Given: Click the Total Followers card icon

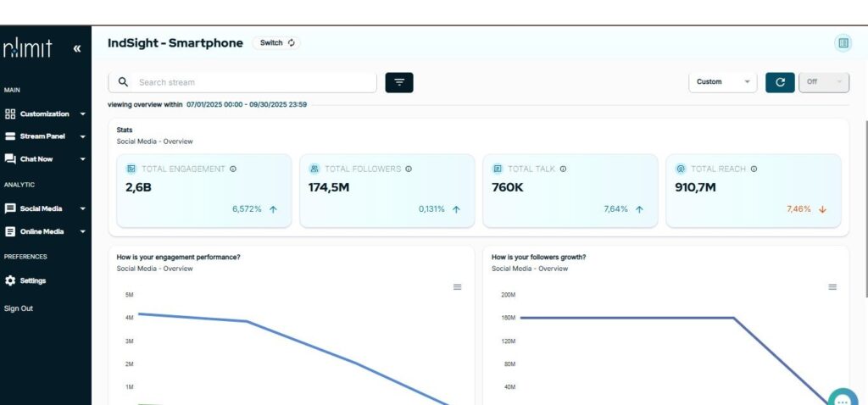Looking at the screenshot, I should (x=314, y=169).
